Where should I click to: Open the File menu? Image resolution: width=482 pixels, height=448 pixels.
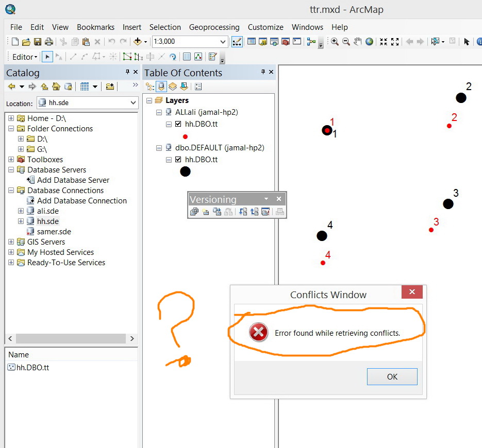click(16, 27)
